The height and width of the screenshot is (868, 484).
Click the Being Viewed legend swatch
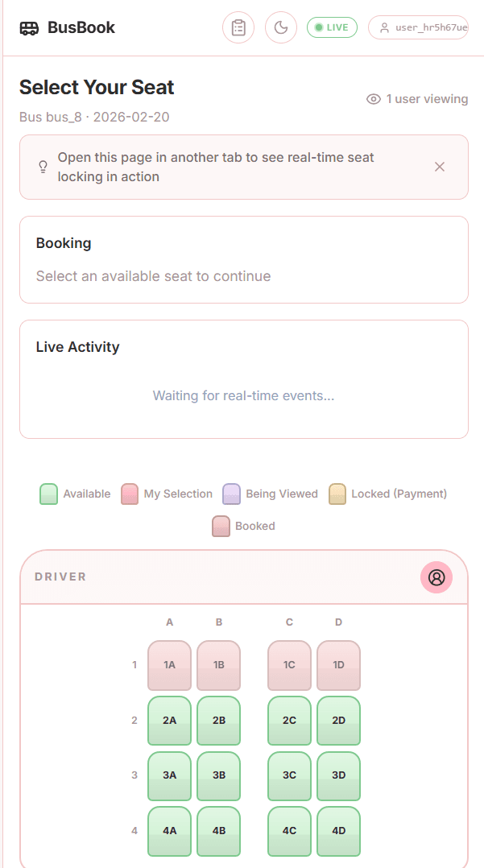click(231, 494)
